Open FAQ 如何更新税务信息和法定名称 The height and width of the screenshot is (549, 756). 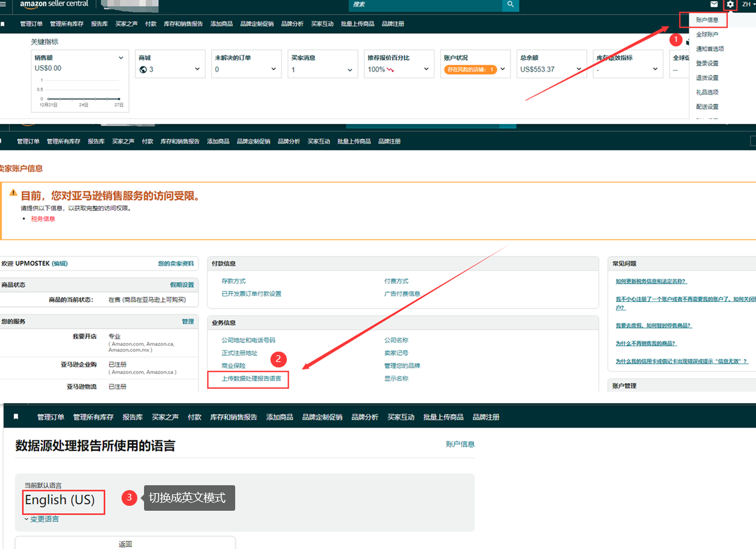click(x=651, y=281)
